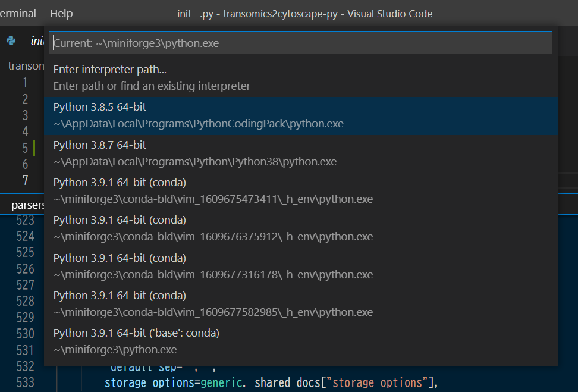
Task: Select conda interpreter vim_1609677582985
Action: point(300,304)
